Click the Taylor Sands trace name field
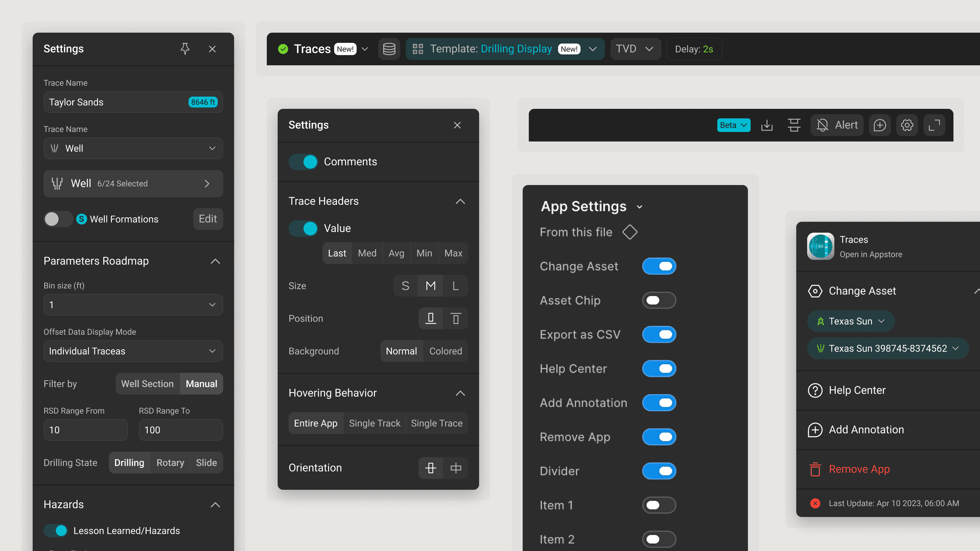Screen dimensions: 980x551 tap(133, 102)
